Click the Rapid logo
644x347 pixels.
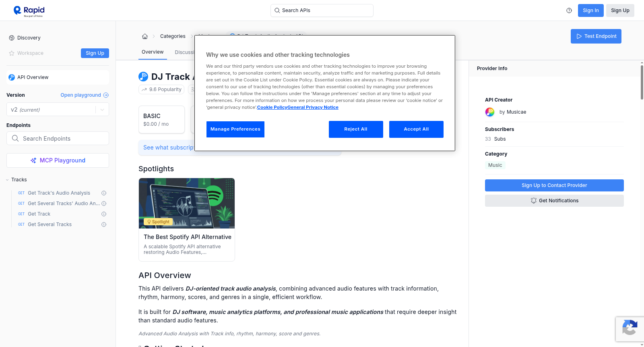[x=29, y=11]
